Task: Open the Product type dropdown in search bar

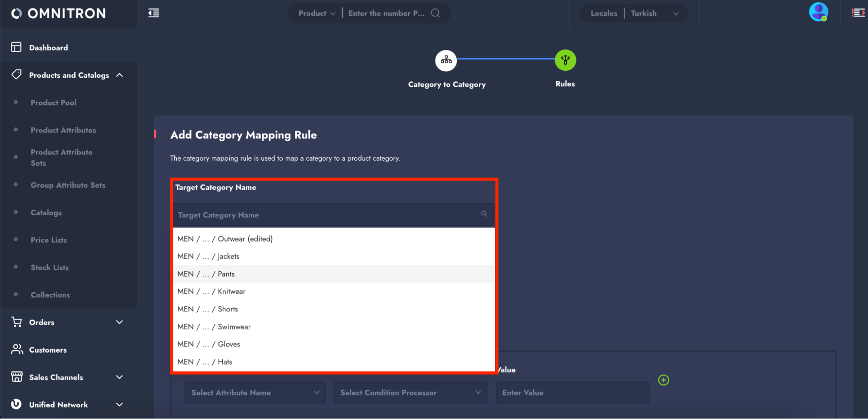Action: (x=317, y=13)
